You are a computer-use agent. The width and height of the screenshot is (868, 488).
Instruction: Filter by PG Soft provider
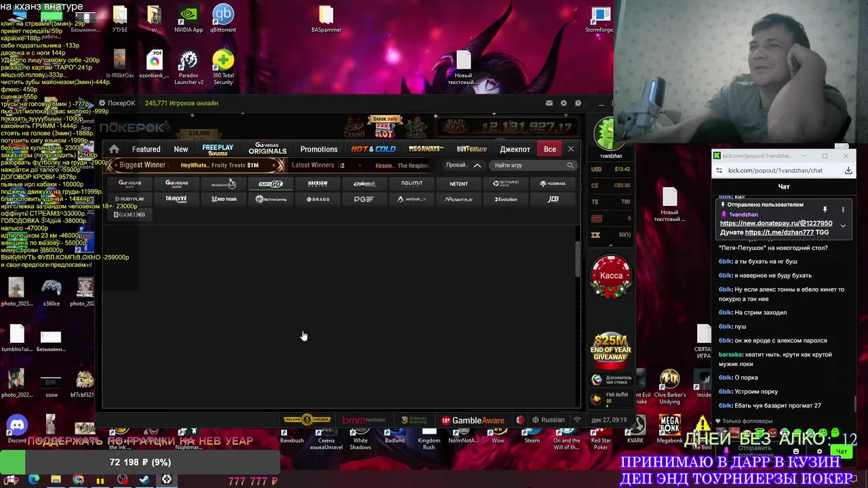(364, 199)
